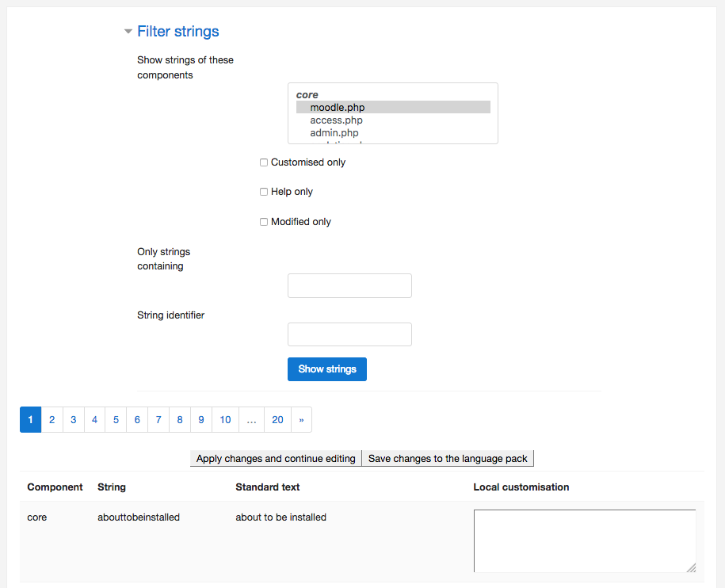Click the textarea resize handle corner

pos(691,567)
